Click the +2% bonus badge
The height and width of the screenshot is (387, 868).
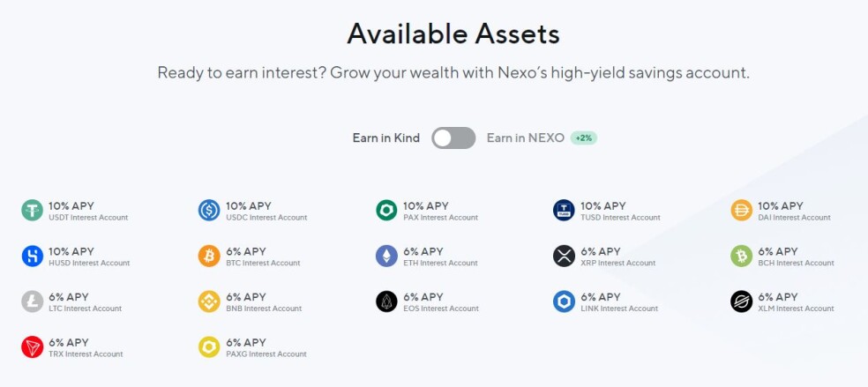(584, 138)
